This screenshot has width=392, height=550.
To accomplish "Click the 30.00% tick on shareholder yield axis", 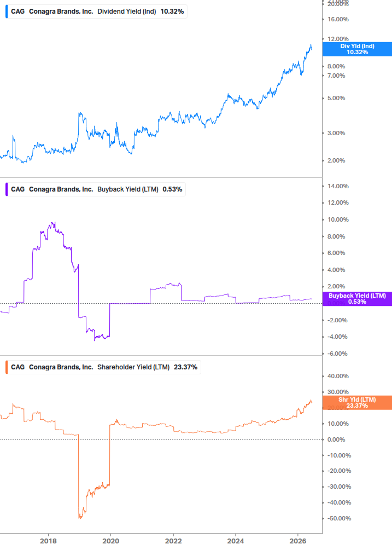I will [x=338, y=392].
